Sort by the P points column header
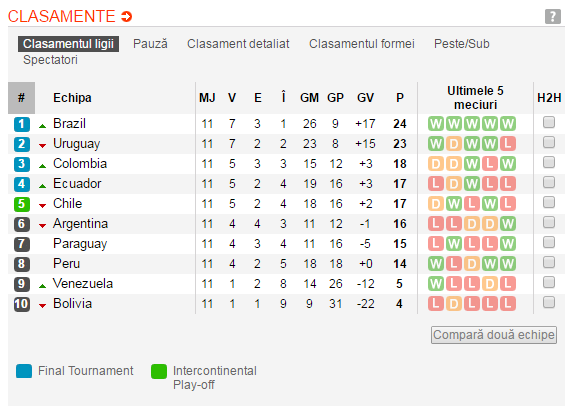 [400, 98]
